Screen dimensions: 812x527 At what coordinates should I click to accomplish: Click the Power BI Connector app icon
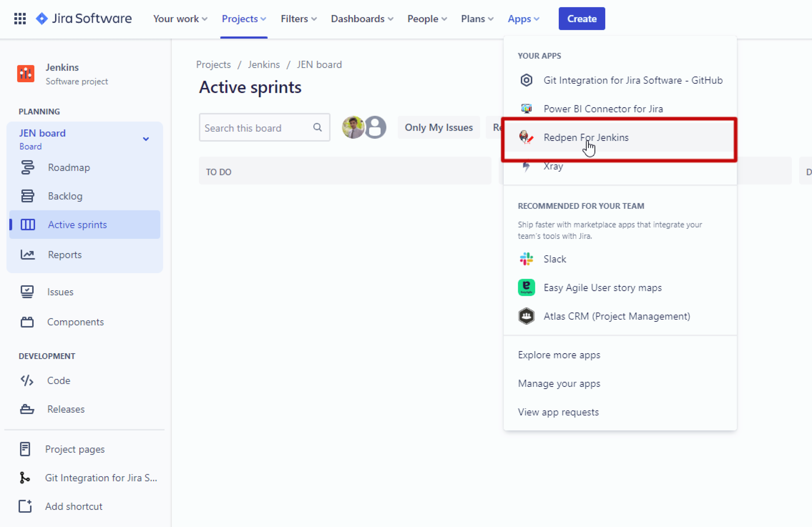pyautogui.click(x=526, y=109)
